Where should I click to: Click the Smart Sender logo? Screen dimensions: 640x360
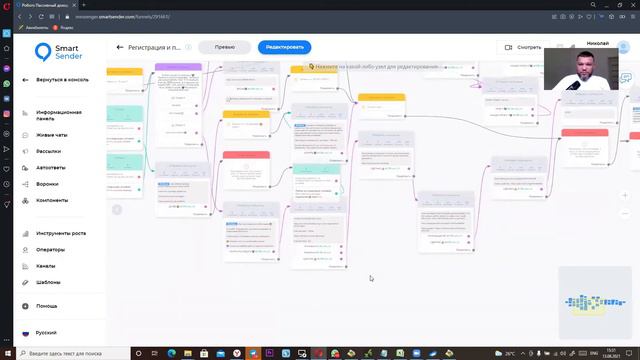[59, 52]
